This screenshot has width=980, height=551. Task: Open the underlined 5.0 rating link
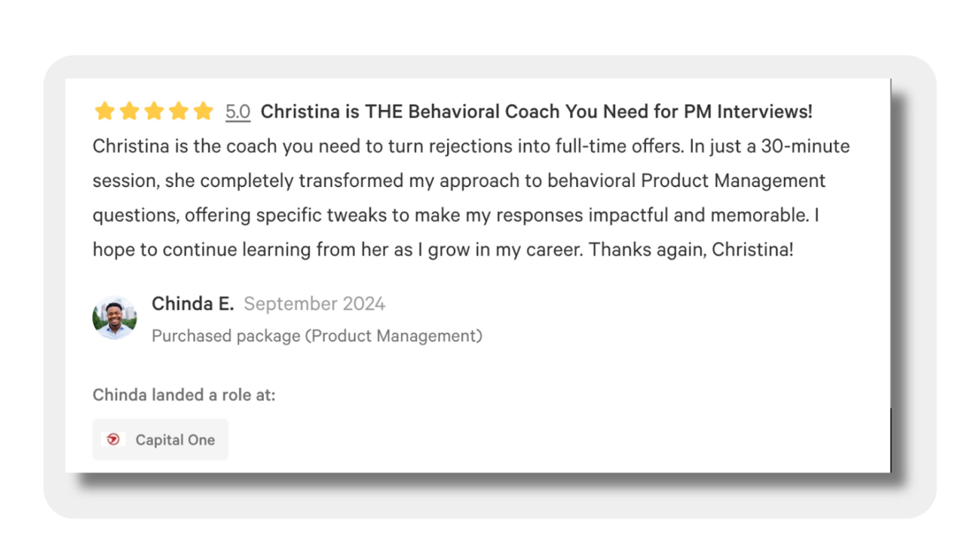[x=238, y=112]
